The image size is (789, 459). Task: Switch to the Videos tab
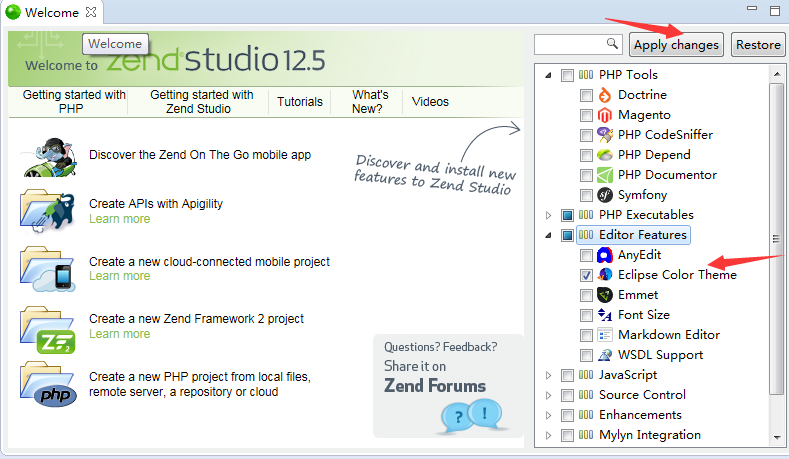click(x=430, y=102)
